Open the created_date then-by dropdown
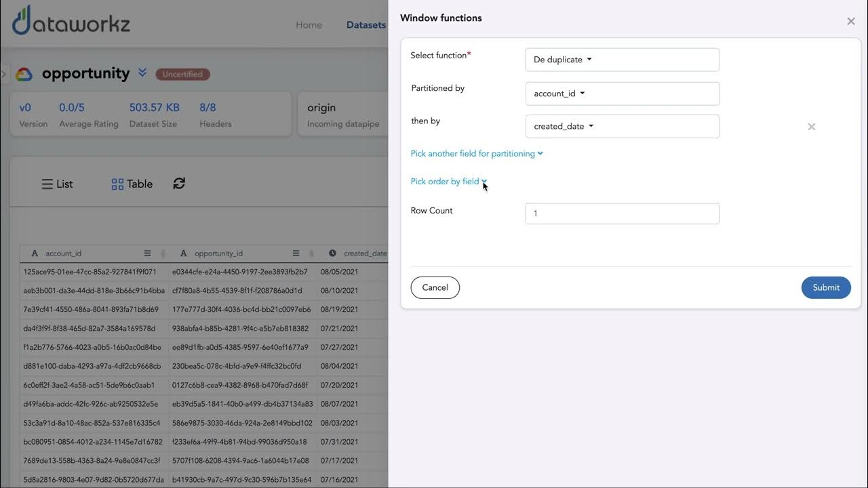This screenshot has height=488, width=868. (622, 126)
